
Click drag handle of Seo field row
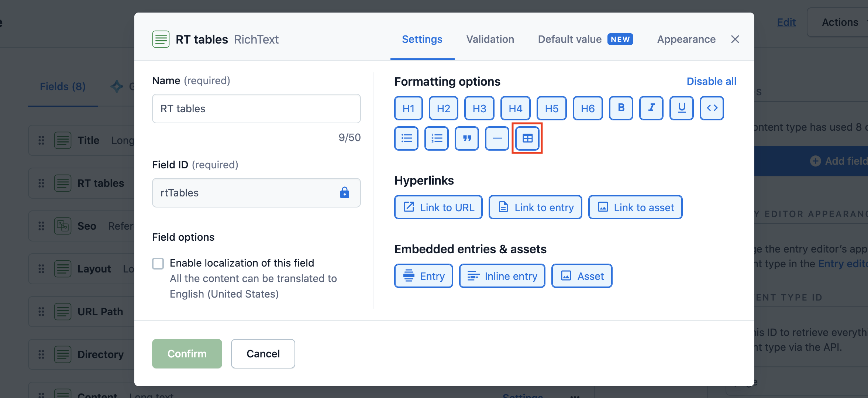point(41,226)
